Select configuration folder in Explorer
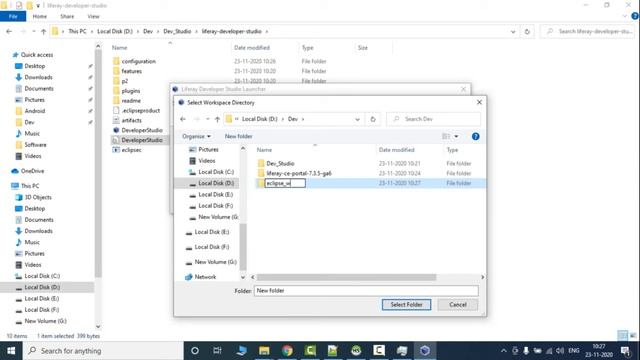Image resolution: width=640 pixels, height=360 pixels. 138,61
